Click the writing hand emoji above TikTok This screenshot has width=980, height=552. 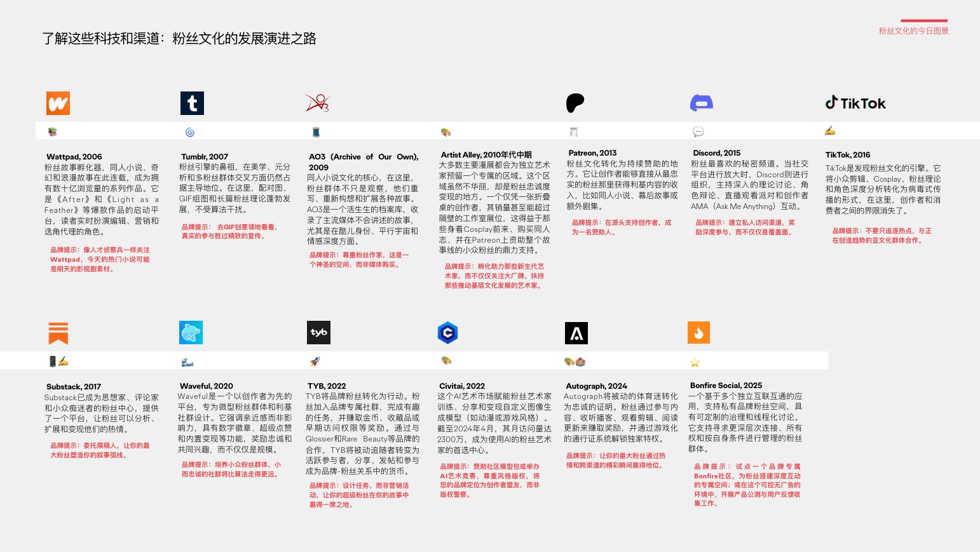[830, 131]
